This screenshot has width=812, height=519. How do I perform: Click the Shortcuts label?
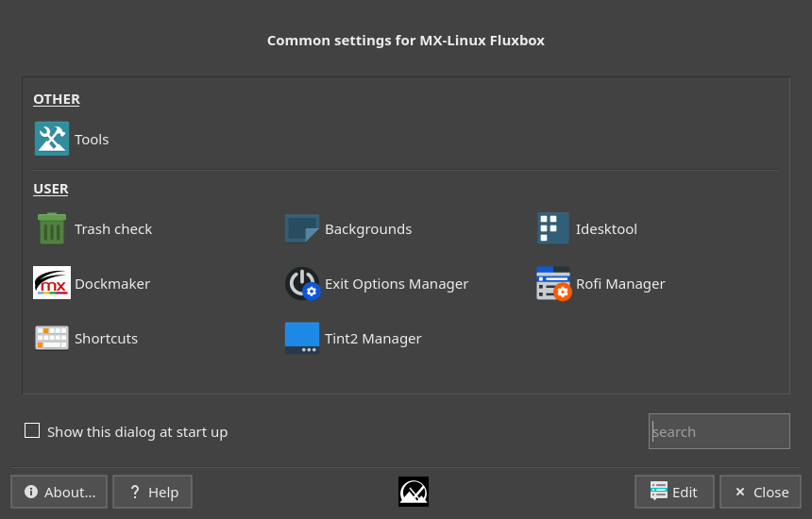[106, 339]
